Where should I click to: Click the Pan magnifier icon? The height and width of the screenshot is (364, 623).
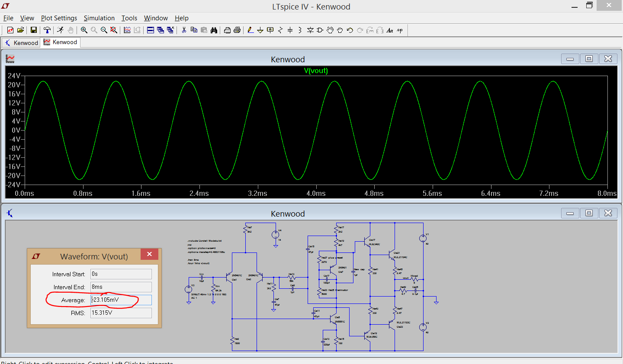click(94, 30)
